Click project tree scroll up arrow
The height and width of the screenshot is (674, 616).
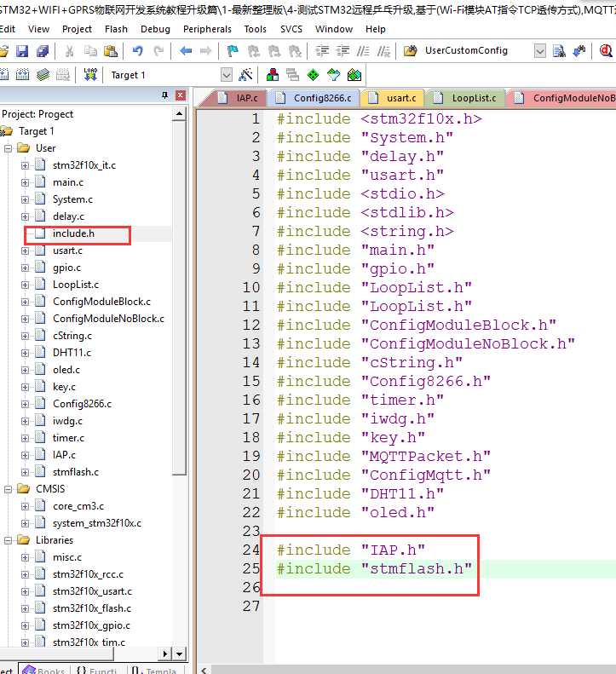(179, 114)
